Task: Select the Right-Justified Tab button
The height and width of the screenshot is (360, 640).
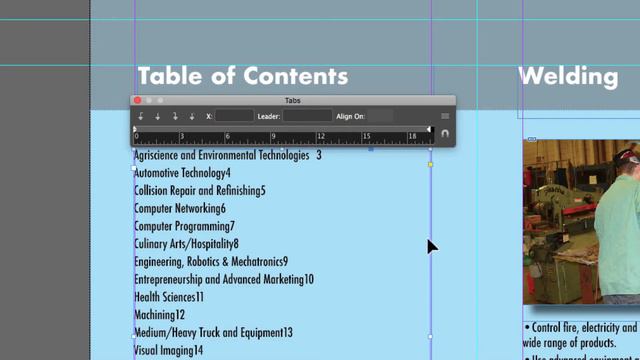Action: (x=175, y=116)
